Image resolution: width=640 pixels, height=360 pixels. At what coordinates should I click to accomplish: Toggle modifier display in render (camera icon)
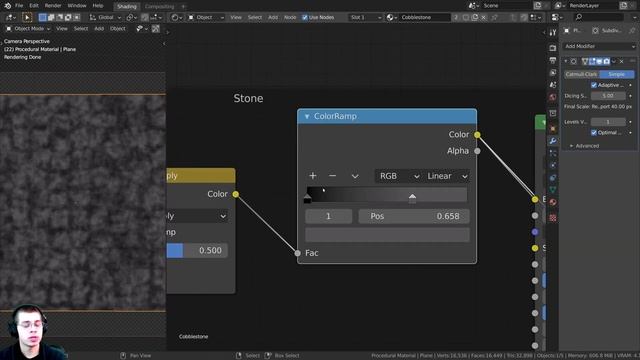click(x=607, y=61)
